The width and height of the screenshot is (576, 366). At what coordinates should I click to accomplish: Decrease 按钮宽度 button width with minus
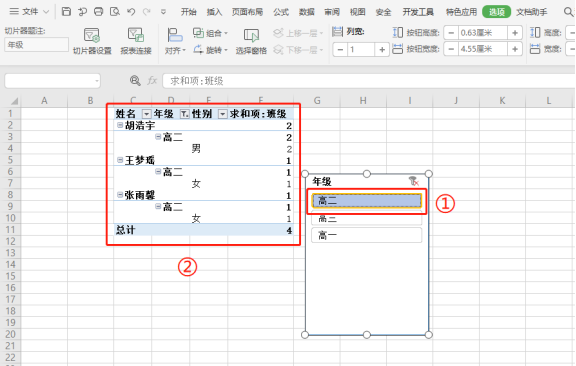451,49
